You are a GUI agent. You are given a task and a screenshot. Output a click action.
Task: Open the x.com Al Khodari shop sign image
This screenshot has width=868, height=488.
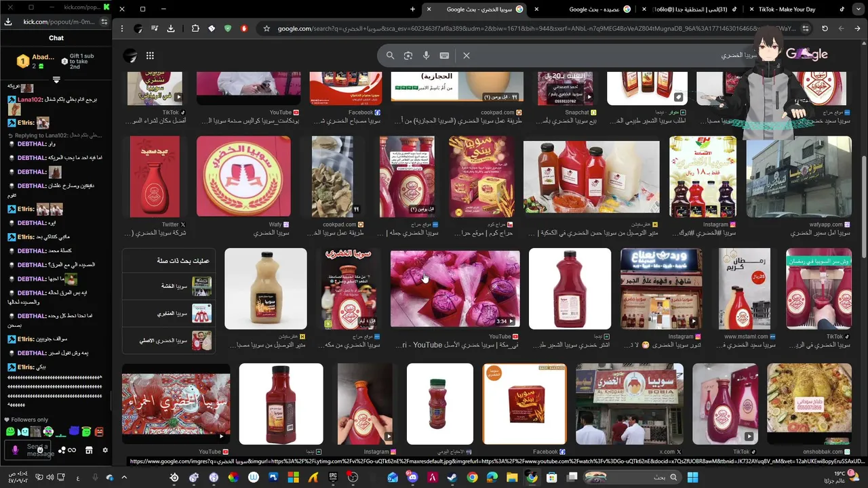tap(630, 404)
